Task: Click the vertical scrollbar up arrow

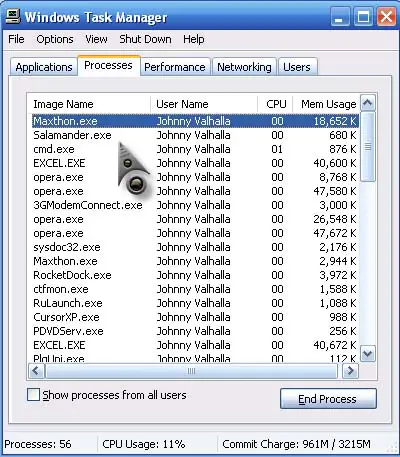Action: pyautogui.click(x=368, y=103)
